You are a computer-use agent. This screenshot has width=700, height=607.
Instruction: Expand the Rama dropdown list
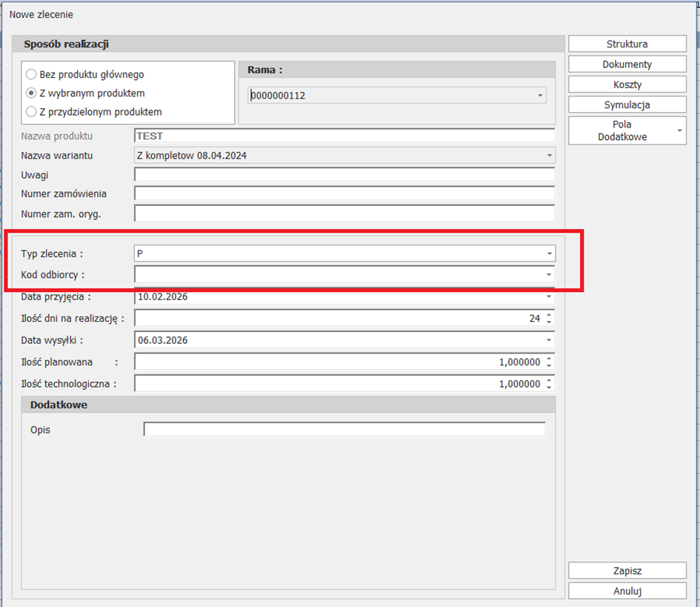pyautogui.click(x=539, y=96)
